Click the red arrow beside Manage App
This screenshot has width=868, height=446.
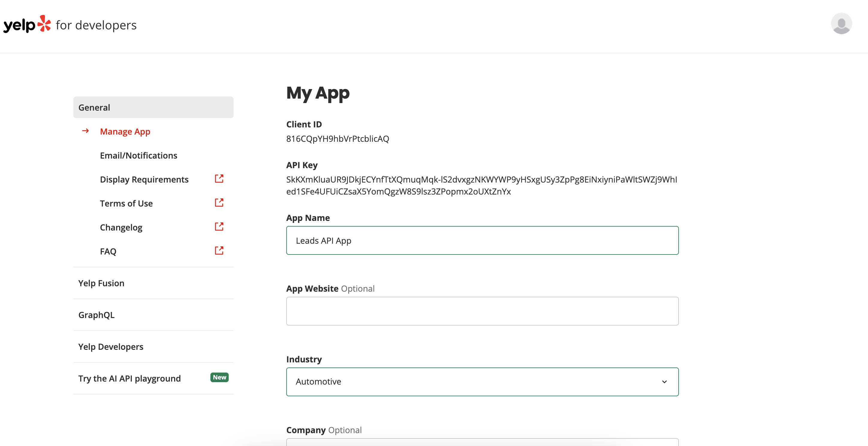(86, 131)
